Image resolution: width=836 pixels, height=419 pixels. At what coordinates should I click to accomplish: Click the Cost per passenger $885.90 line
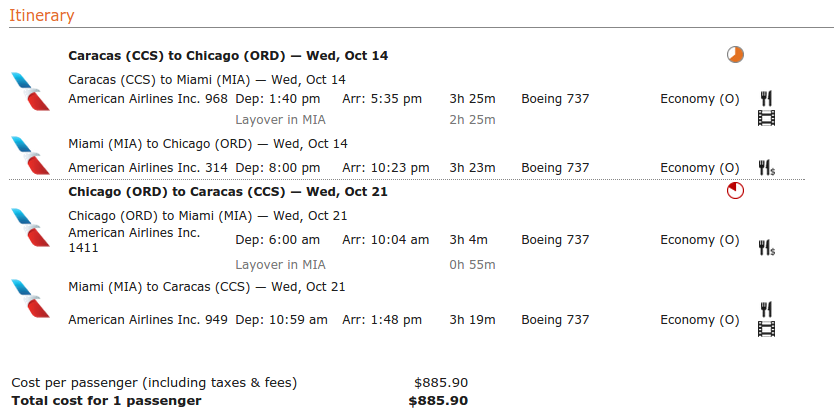(239, 383)
